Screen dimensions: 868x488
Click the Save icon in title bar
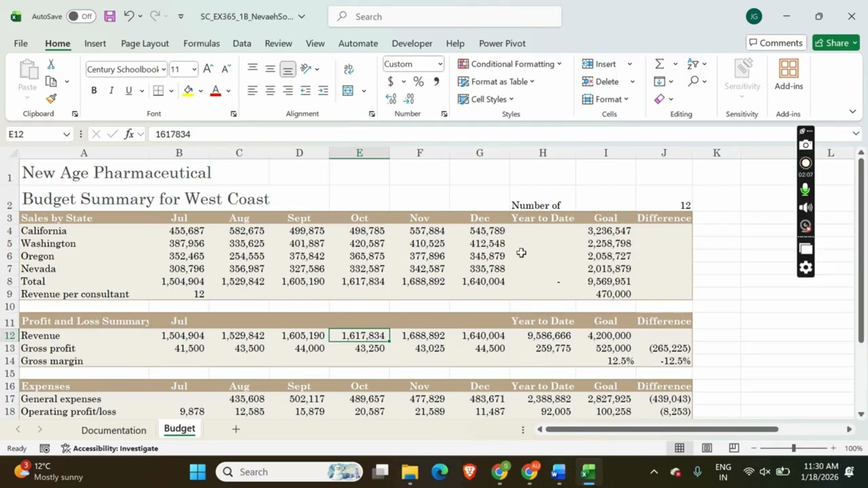pos(109,16)
